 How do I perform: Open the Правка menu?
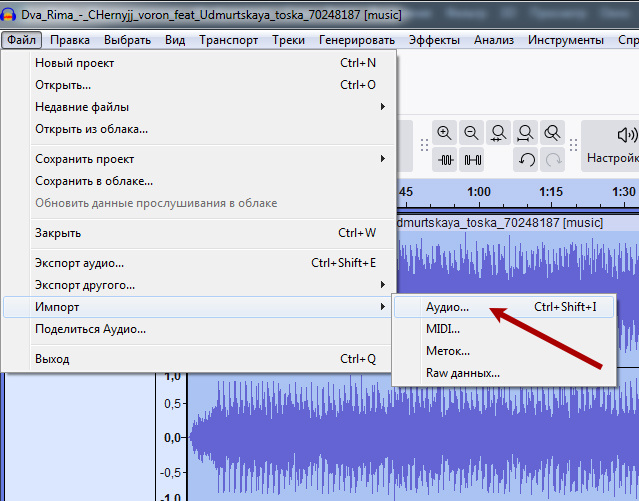[x=70, y=40]
